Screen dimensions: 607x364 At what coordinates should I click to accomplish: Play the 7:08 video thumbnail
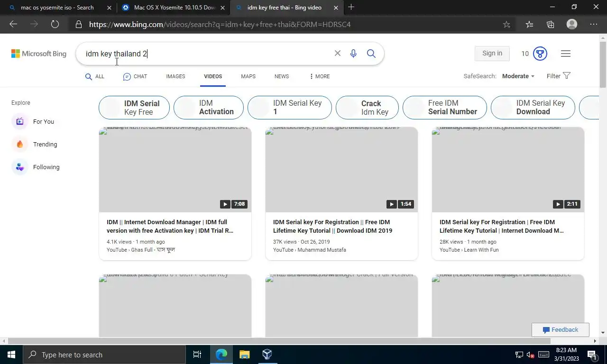[175, 170]
